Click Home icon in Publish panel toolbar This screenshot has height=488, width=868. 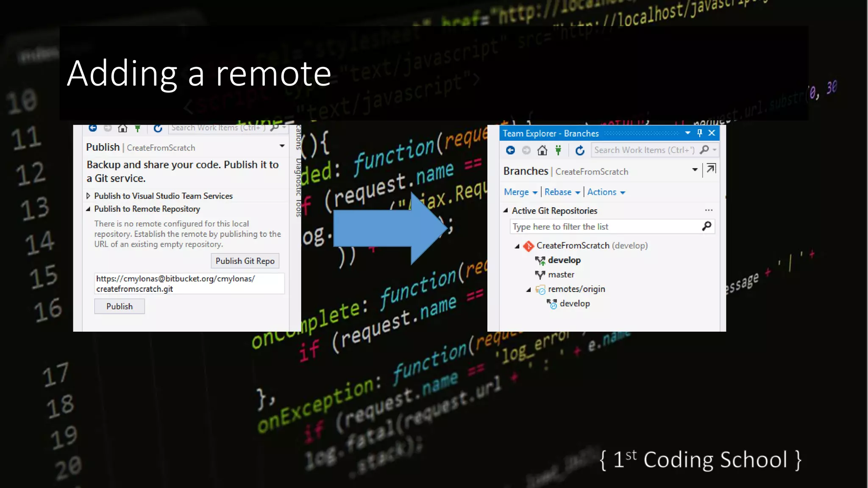click(122, 128)
